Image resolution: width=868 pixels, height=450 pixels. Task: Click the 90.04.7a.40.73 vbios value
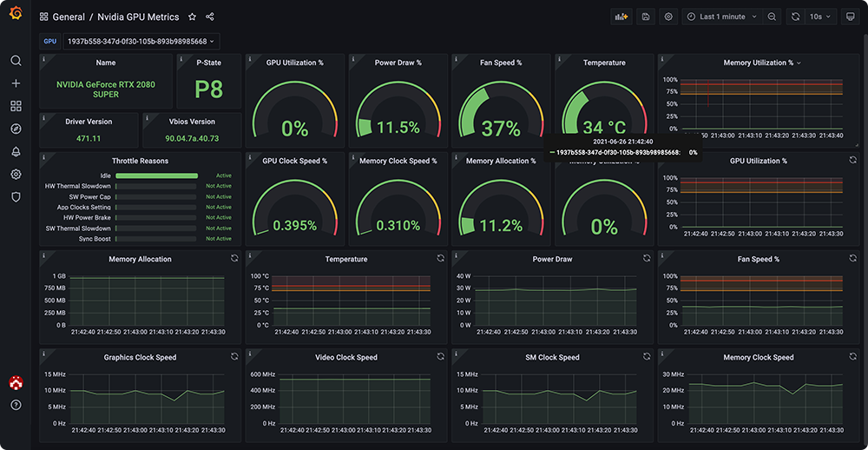point(192,138)
